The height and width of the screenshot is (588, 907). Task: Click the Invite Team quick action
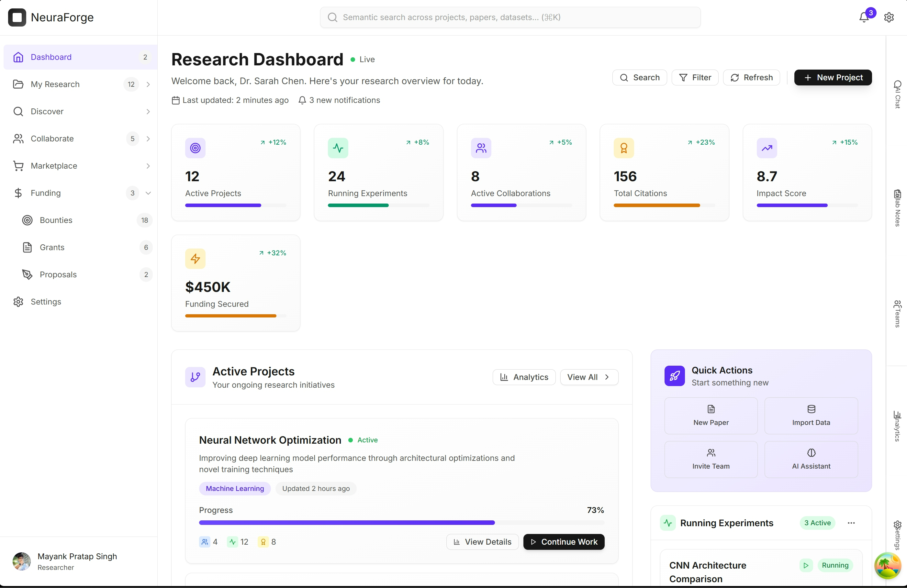pos(711,459)
